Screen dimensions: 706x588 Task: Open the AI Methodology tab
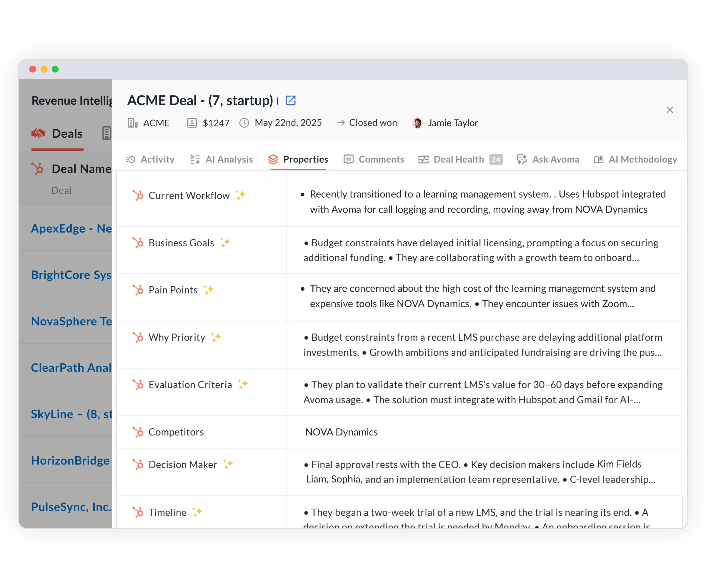point(635,159)
